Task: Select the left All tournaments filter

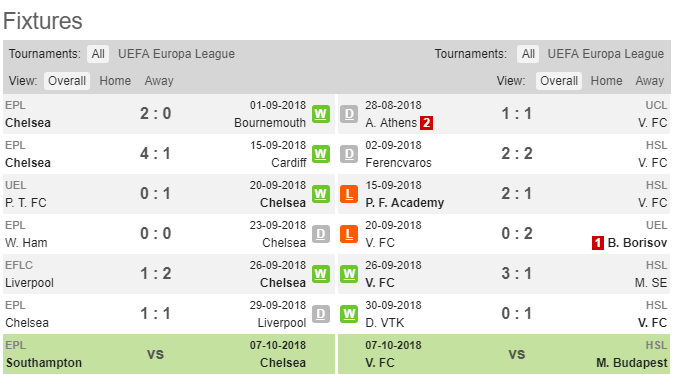Action: pos(98,54)
